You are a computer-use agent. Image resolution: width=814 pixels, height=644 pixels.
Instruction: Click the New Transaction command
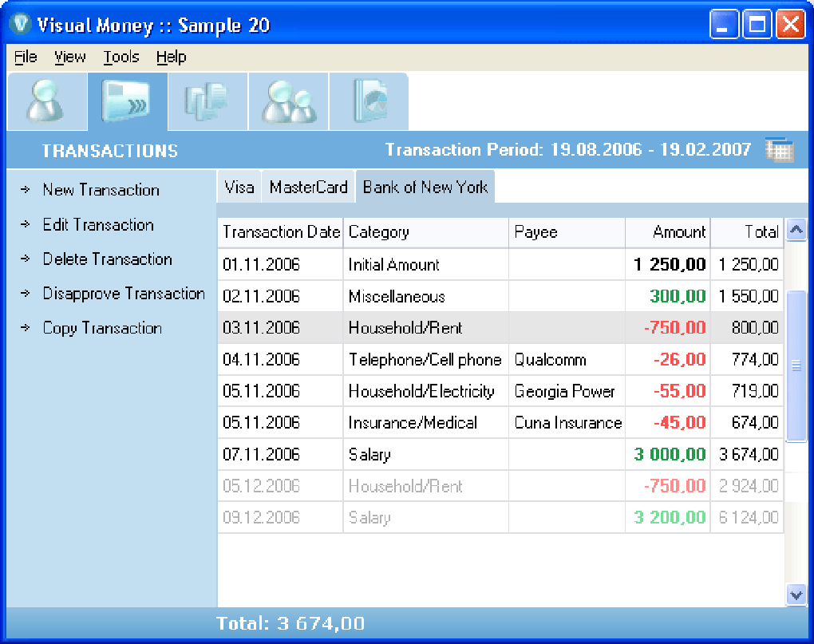[x=101, y=190]
